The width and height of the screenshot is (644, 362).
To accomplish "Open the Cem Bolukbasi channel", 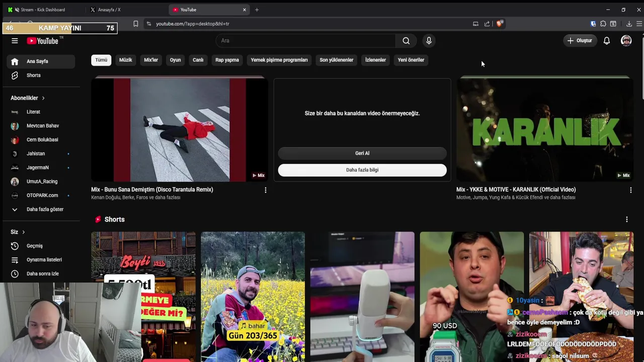I will (41, 140).
